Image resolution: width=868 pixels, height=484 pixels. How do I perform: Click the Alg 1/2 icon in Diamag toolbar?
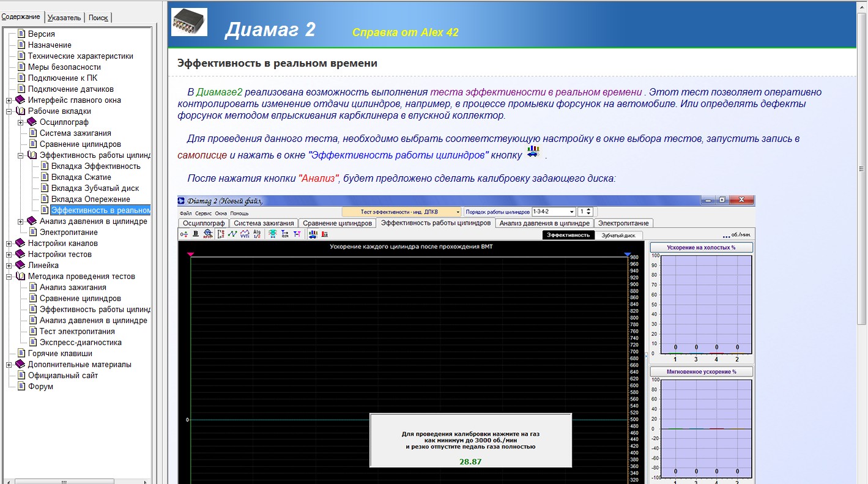258,233
